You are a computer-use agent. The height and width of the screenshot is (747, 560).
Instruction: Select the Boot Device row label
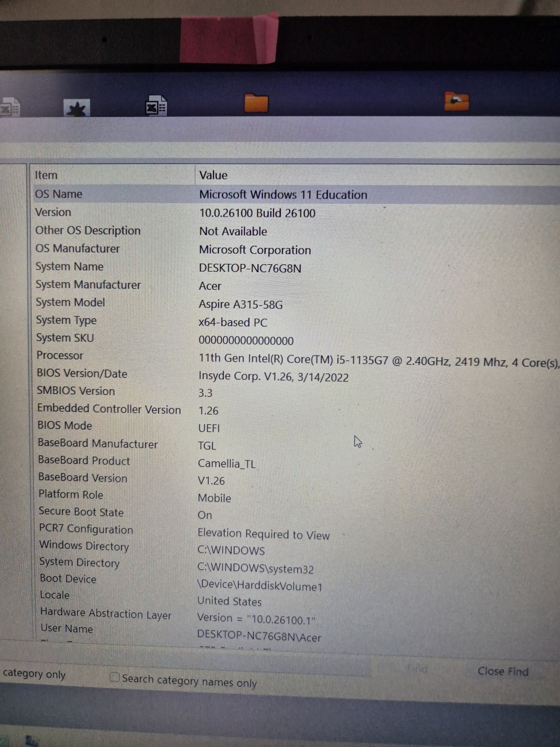(68, 579)
